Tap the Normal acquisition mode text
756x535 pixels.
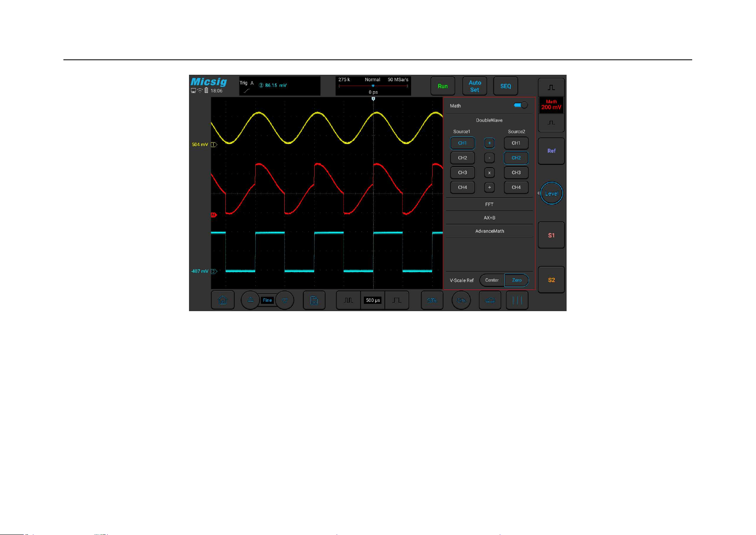pyautogui.click(x=372, y=80)
